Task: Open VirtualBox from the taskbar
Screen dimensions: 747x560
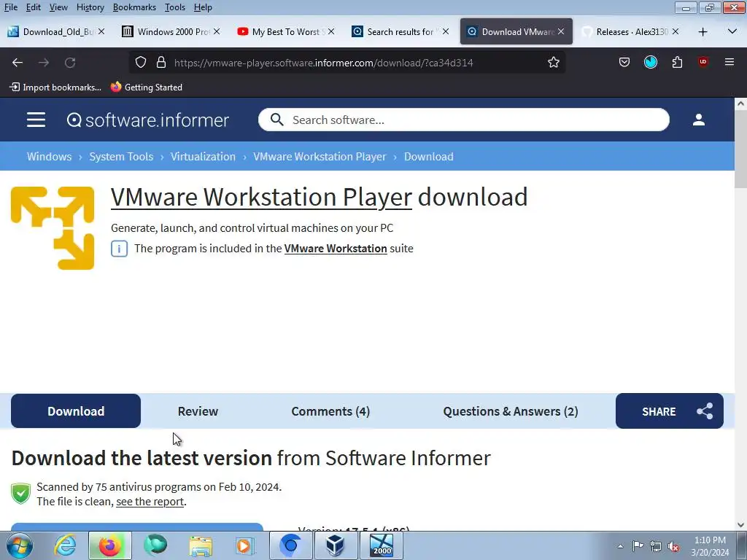Action: 335,545
